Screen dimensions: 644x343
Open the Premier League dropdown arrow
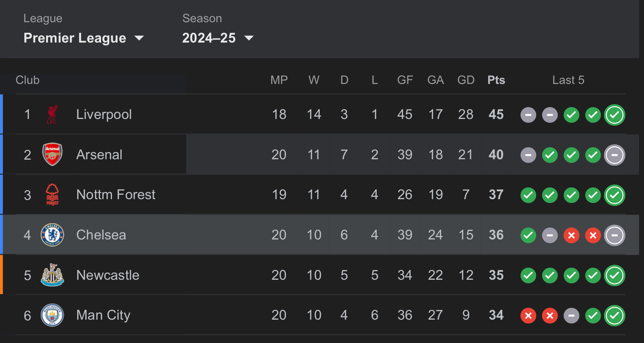[x=139, y=38]
